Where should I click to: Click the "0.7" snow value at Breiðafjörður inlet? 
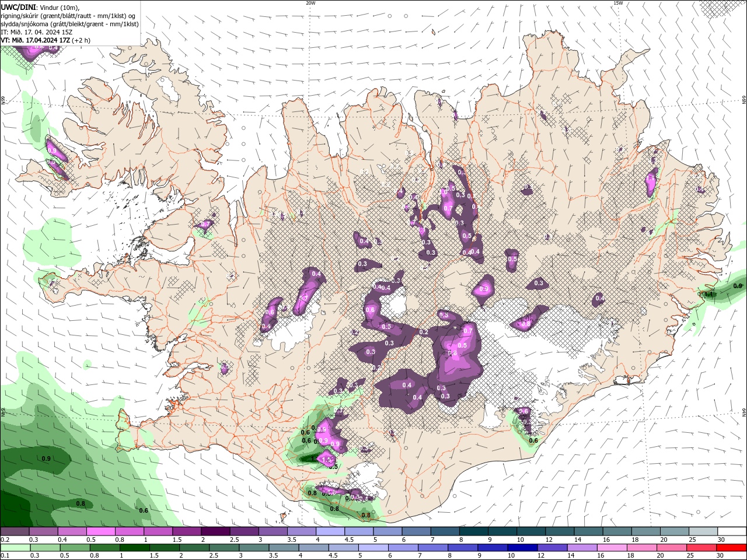[x=205, y=224]
